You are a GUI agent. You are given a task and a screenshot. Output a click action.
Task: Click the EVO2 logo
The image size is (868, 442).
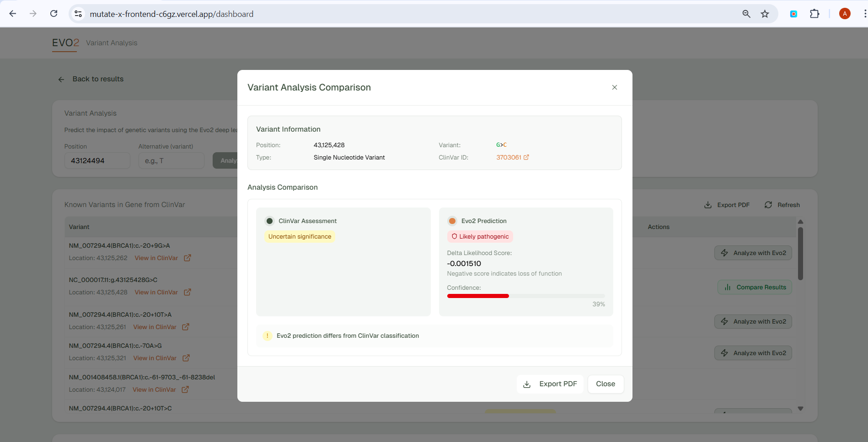click(x=65, y=43)
